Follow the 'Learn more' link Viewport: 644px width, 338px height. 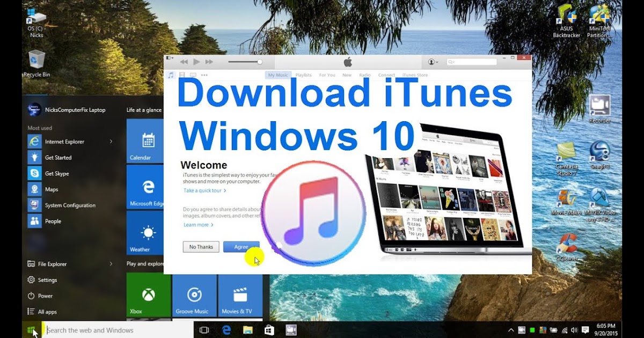(x=198, y=225)
